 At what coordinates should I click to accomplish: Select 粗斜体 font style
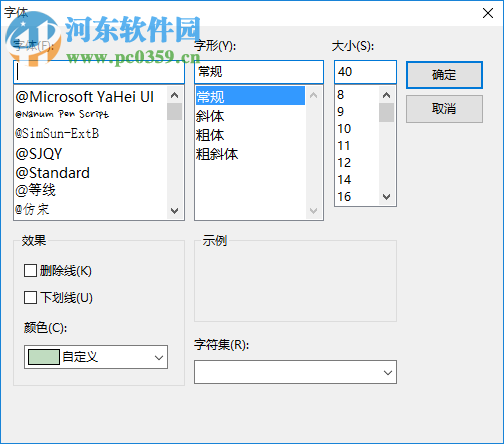(x=250, y=154)
